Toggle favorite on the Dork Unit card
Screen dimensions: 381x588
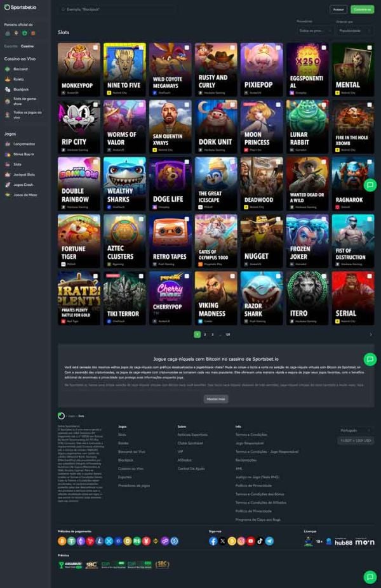tap(232, 105)
